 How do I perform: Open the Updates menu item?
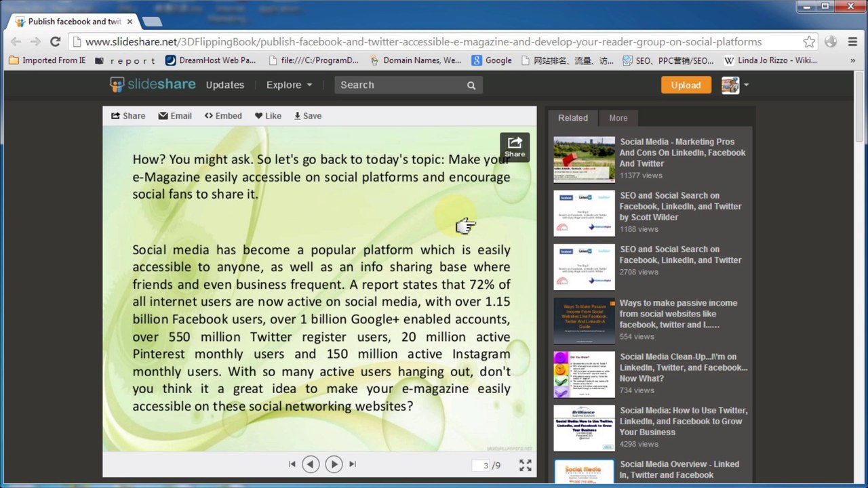click(x=225, y=85)
